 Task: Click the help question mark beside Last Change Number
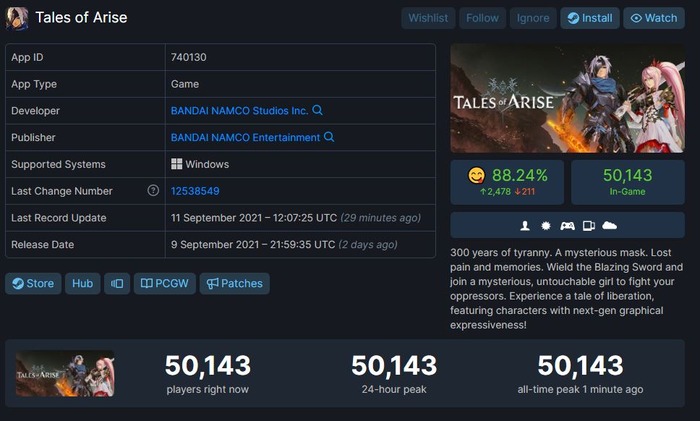pos(153,191)
